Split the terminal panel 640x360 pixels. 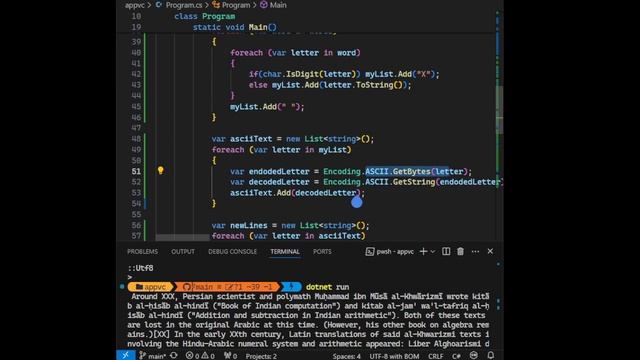tap(446, 251)
